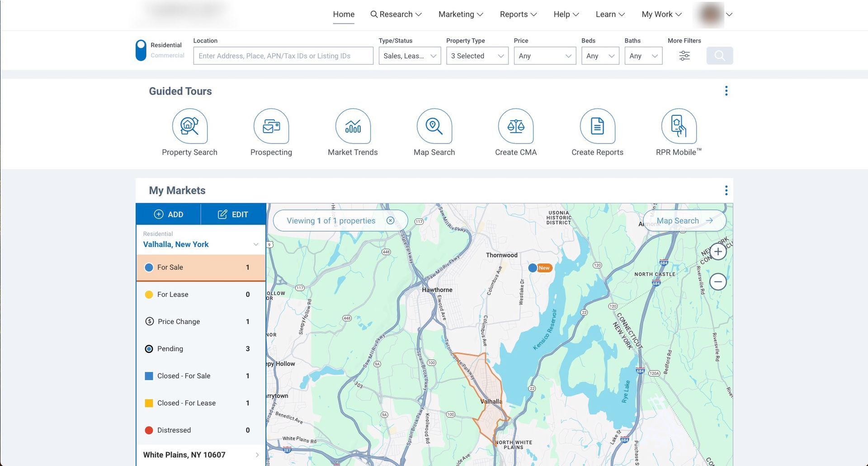This screenshot has height=466, width=868.
Task: Open the Marketing menu
Action: pos(460,14)
